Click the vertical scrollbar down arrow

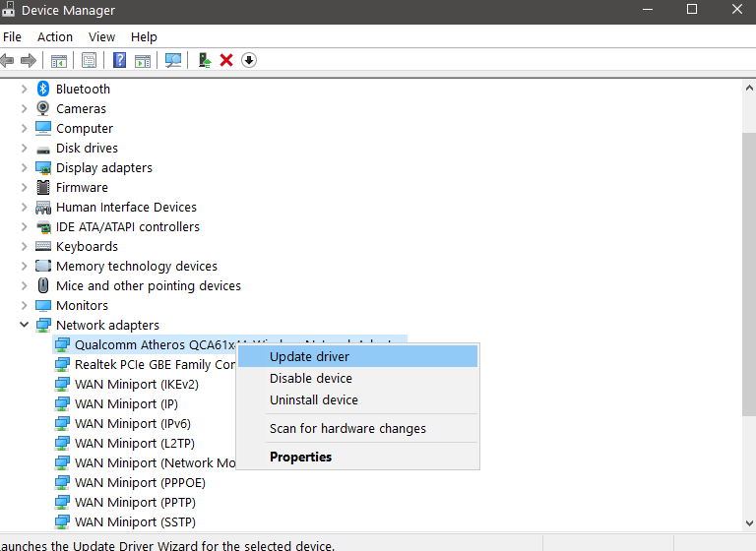coord(748,522)
